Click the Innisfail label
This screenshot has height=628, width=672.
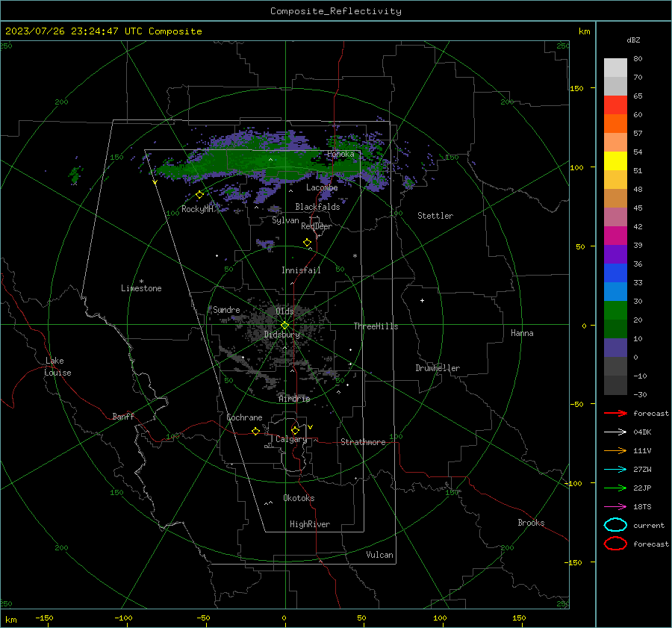click(301, 270)
